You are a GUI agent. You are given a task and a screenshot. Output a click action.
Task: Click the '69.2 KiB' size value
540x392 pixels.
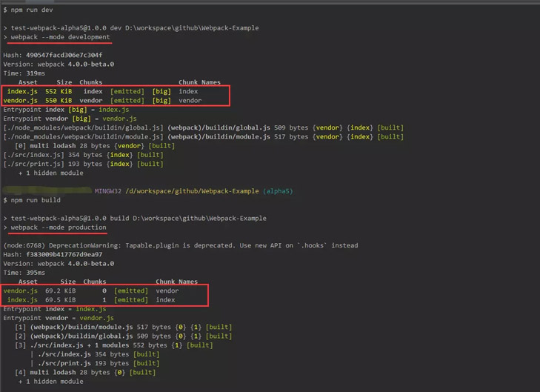[x=61, y=290]
